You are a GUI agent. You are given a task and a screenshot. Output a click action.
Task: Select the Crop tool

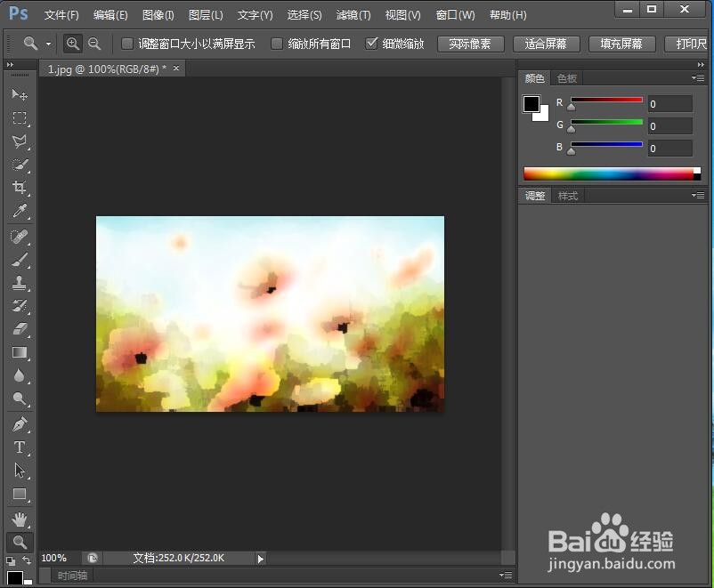(x=19, y=188)
